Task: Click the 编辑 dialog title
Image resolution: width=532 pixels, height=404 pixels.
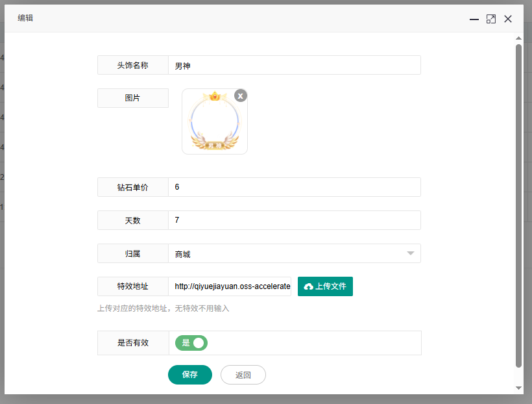Action: click(25, 18)
